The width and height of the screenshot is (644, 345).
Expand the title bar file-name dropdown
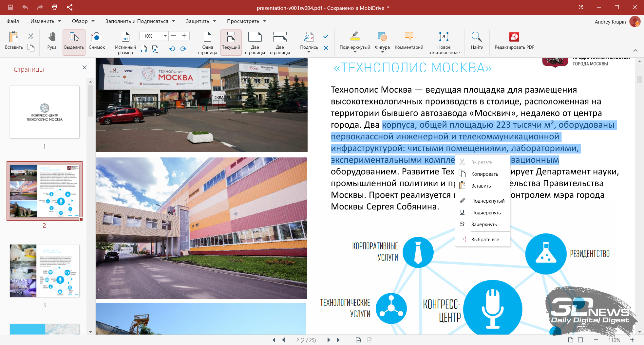388,8
